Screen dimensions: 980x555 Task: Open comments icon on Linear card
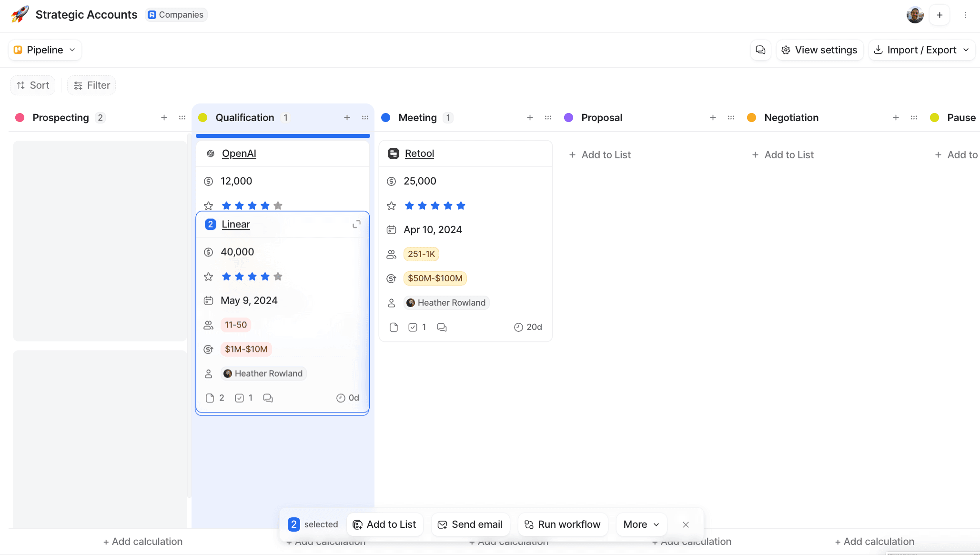268,398
